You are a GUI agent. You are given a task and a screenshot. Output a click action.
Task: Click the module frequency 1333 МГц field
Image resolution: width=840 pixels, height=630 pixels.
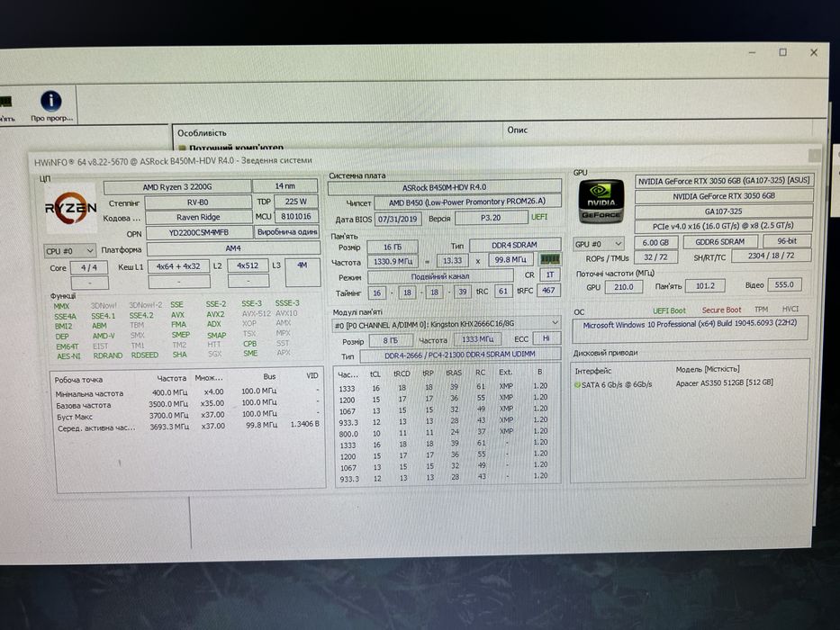tap(477, 339)
